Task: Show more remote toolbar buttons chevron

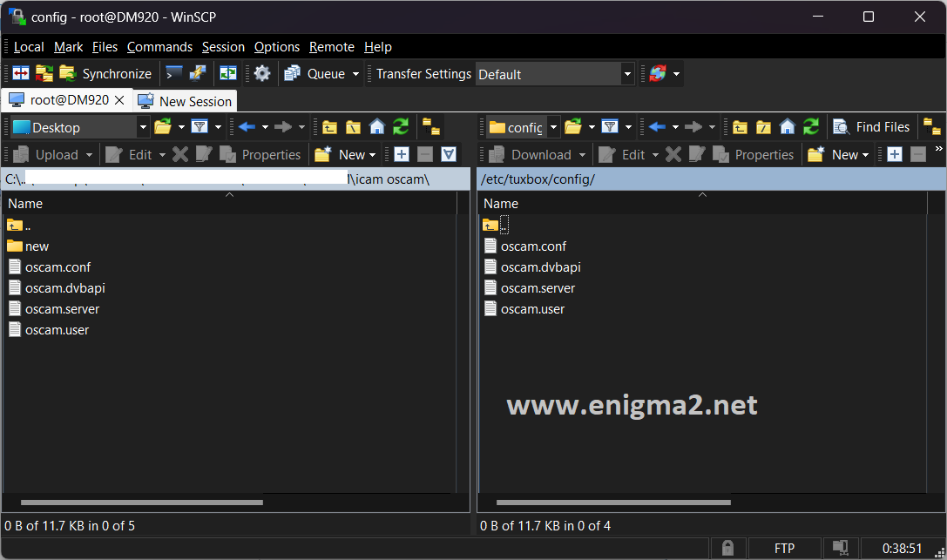Action: (938, 148)
